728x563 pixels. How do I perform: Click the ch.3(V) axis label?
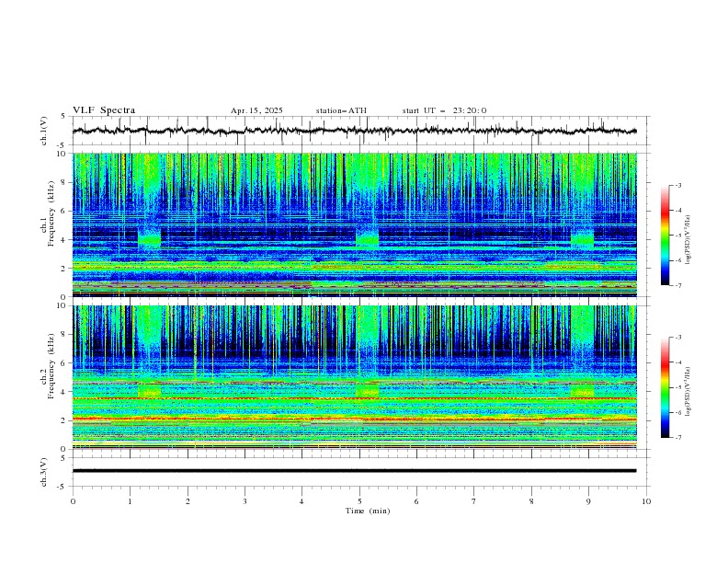pyautogui.click(x=44, y=472)
